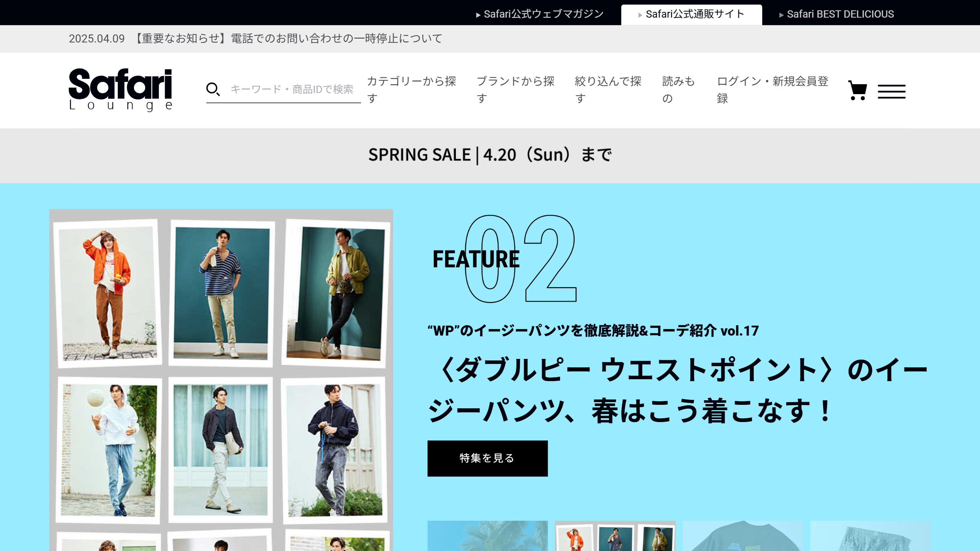Select the palm tree feature thumbnail
This screenshot has width=980, height=551.
pyautogui.click(x=487, y=536)
